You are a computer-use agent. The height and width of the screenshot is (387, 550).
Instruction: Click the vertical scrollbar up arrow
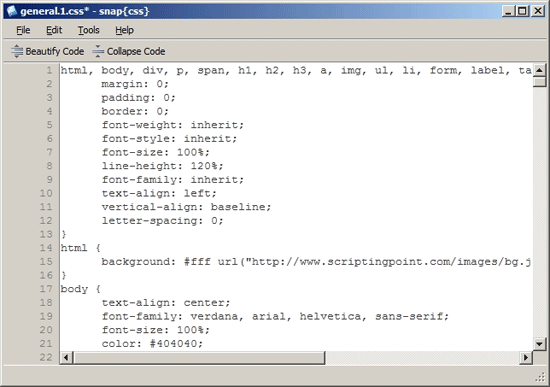pyautogui.click(x=539, y=70)
